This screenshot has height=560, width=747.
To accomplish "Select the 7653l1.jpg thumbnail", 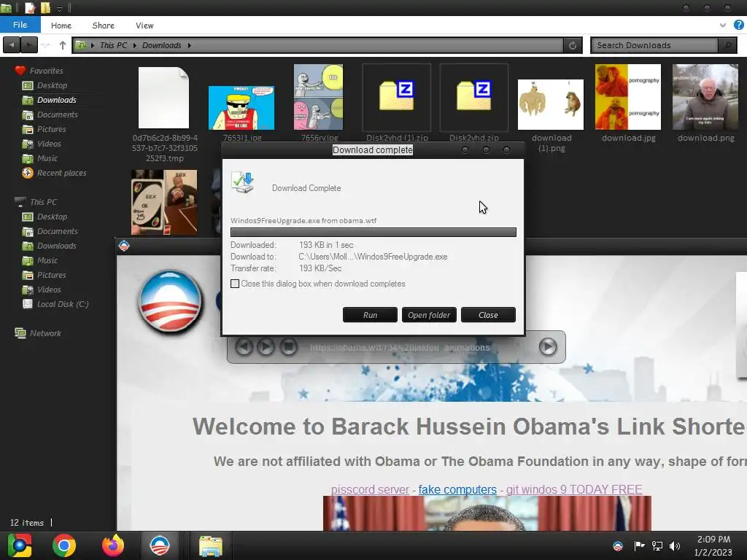I will (x=241, y=108).
